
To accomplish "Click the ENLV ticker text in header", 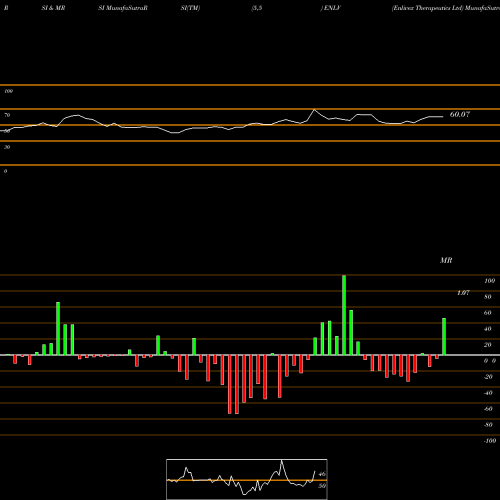I will pyautogui.click(x=332, y=8).
